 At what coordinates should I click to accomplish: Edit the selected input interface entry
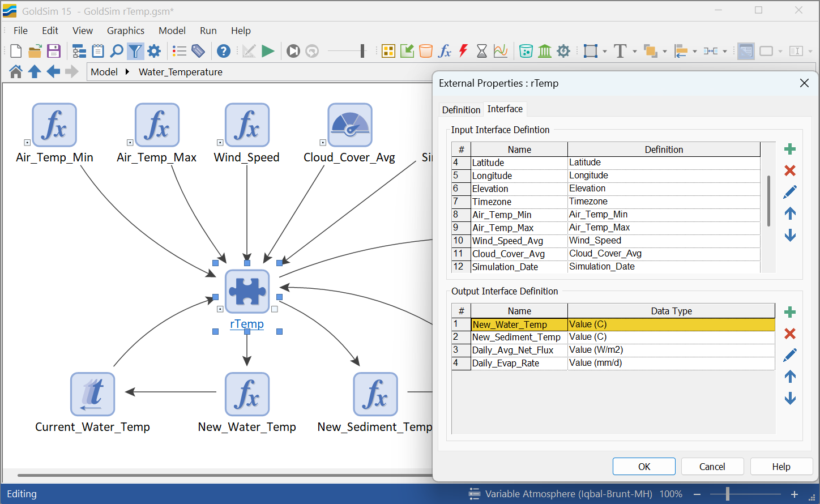click(790, 192)
